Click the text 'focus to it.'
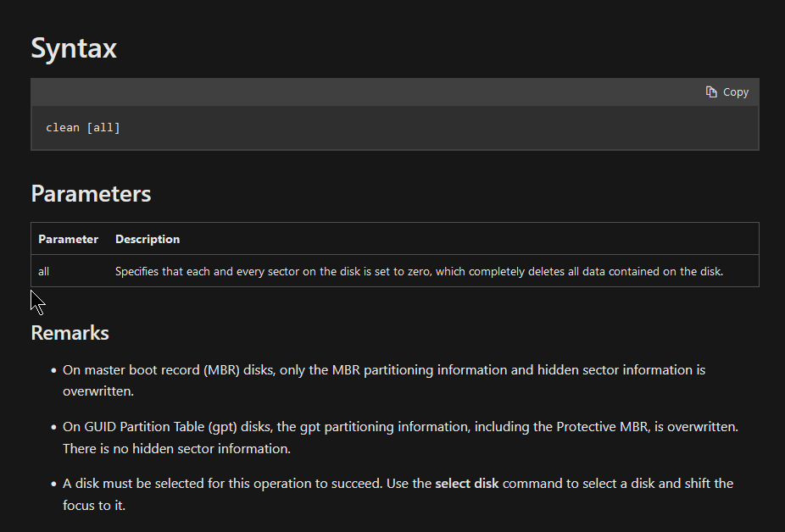 tap(94, 506)
